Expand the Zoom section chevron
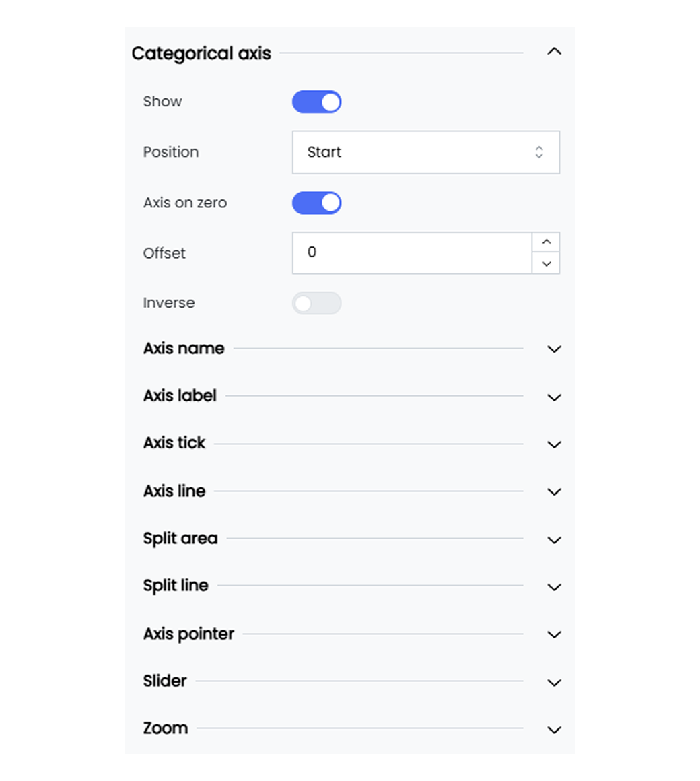 554,730
